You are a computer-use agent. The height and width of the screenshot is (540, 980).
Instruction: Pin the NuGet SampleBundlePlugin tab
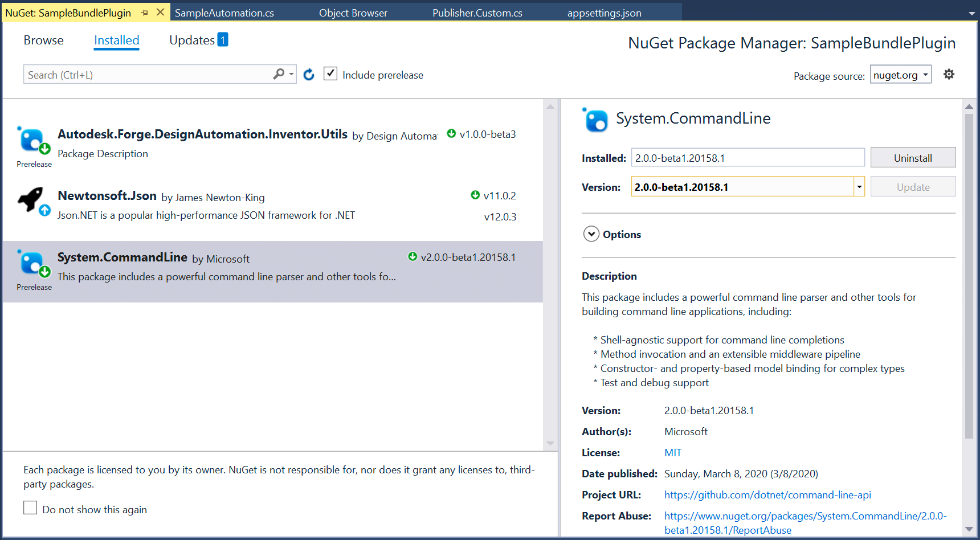pyautogui.click(x=145, y=13)
